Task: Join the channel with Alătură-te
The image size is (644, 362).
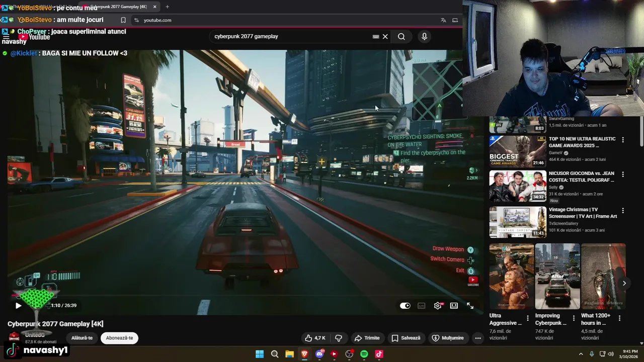Action: (82, 338)
